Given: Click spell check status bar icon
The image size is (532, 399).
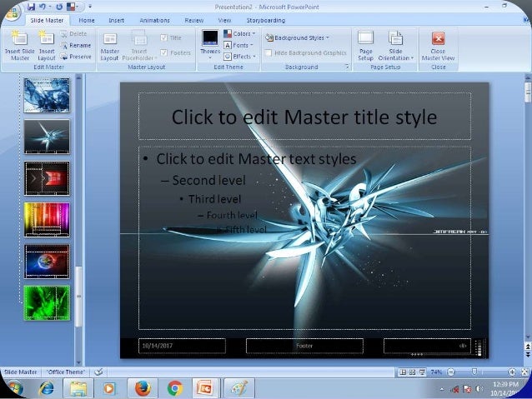Looking at the screenshot, I should (98, 372).
